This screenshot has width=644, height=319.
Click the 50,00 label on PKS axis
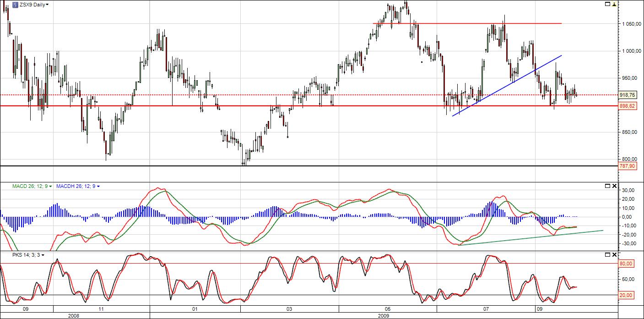[x=627, y=279]
